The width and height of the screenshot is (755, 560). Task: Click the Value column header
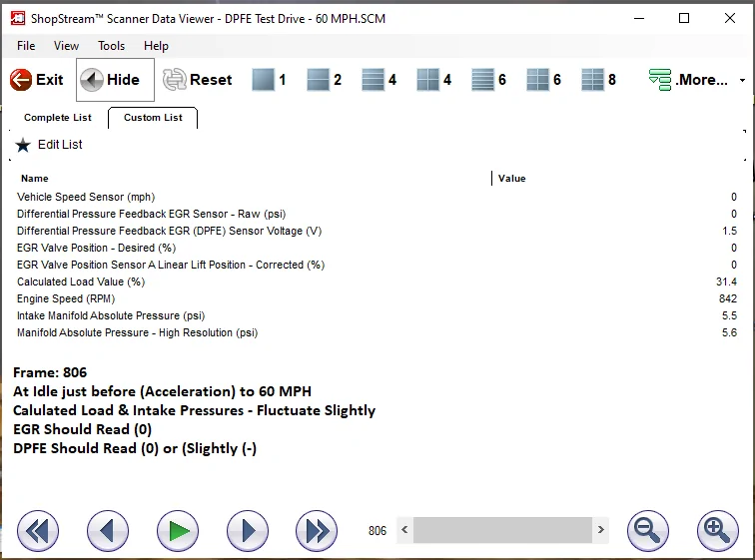(x=512, y=179)
